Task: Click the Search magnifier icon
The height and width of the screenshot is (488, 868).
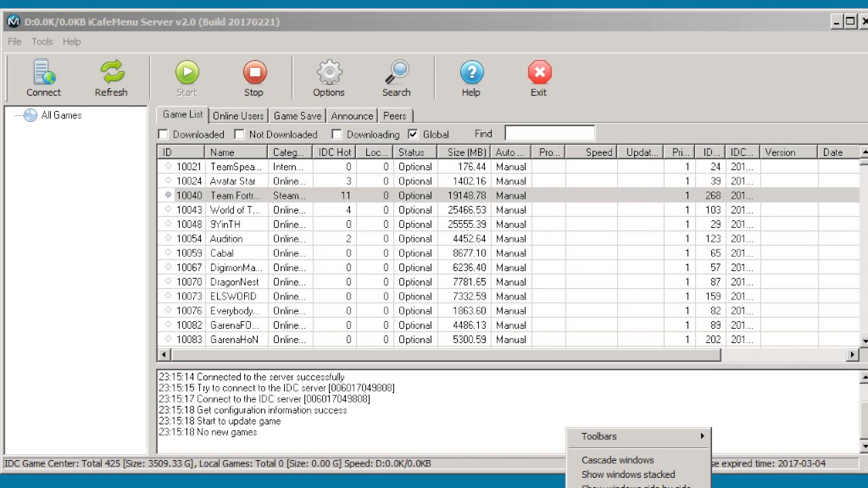Action: click(397, 73)
